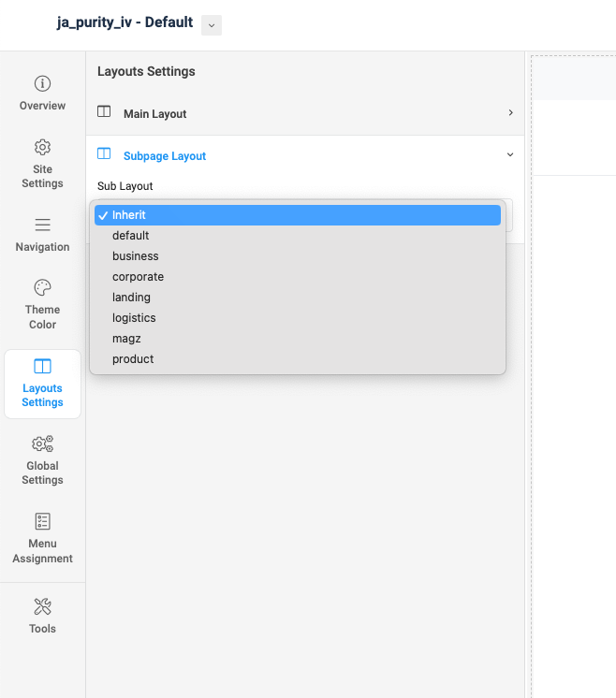This screenshot has height=698, width=616.
Task: Click the Main Layout panel icon
Action: point(104,112)
